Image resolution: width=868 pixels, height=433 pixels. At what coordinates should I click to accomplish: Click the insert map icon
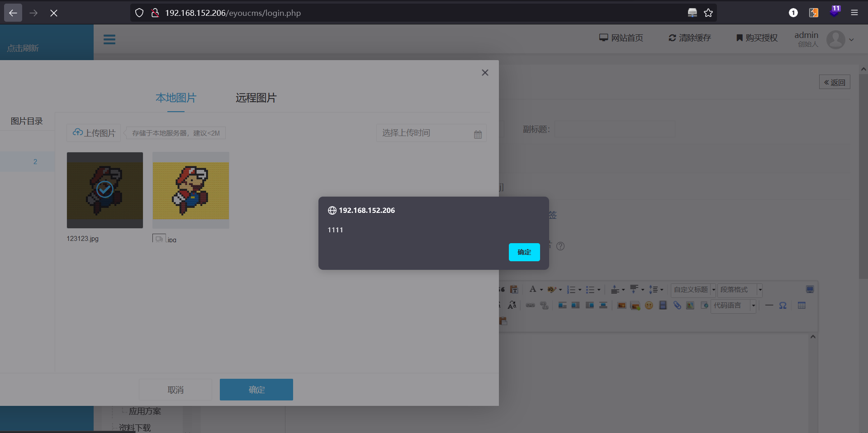click(690, 306)
